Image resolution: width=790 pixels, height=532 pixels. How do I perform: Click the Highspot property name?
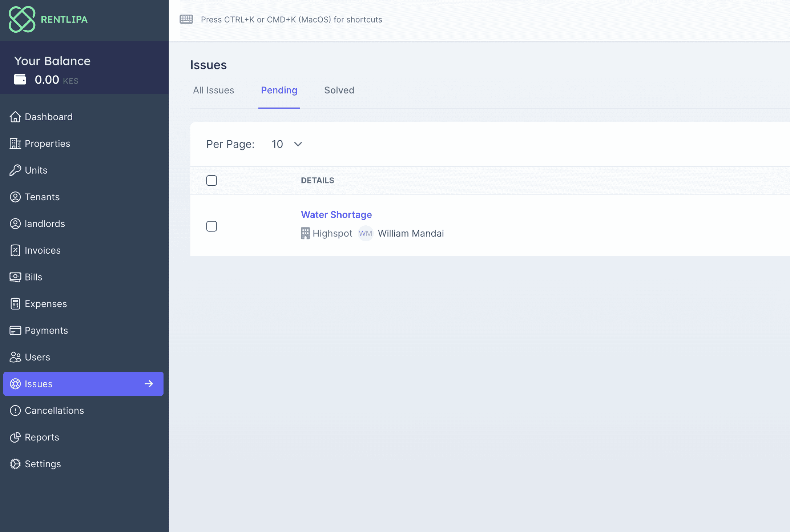pyautogui.click(x=332, y=233)
